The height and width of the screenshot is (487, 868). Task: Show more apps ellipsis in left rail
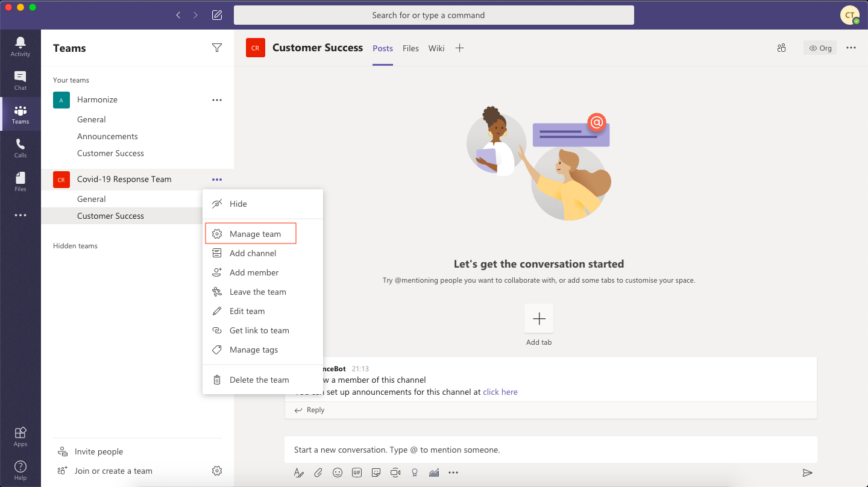click(20, 215)
